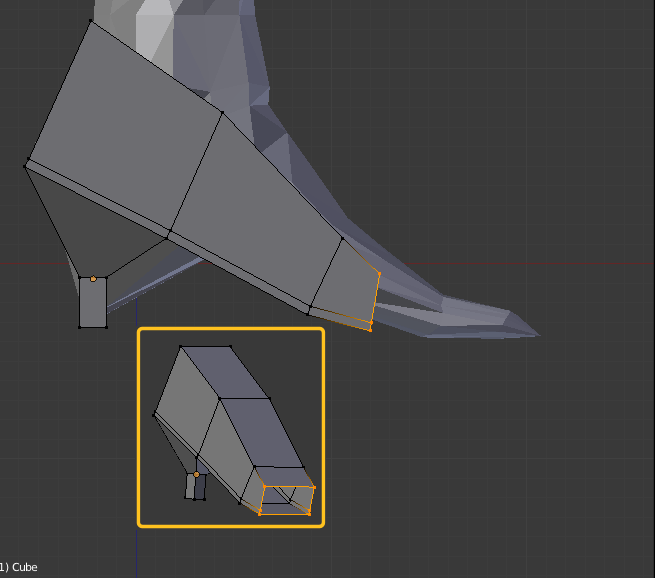Select the orange-outlined toe face of main mesh
The height and width of the screenshot is (578, 655).
click(x=346, y=282)
